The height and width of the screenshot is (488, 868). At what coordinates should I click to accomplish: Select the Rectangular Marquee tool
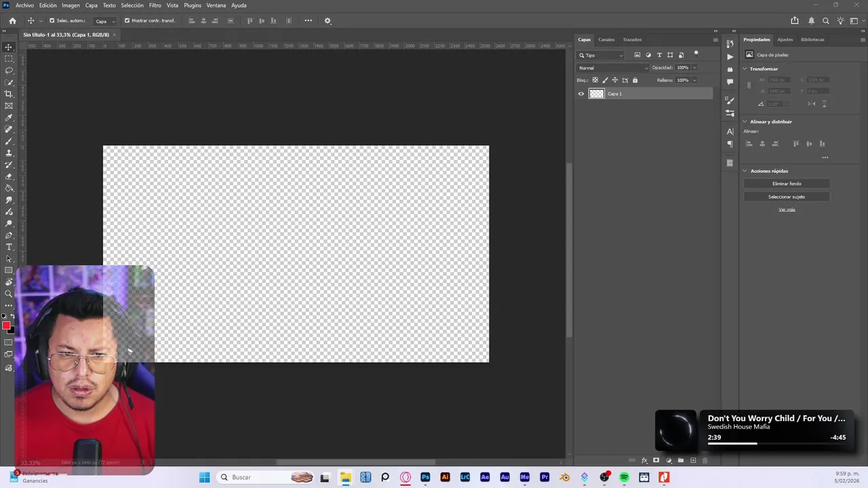(9, 59)
